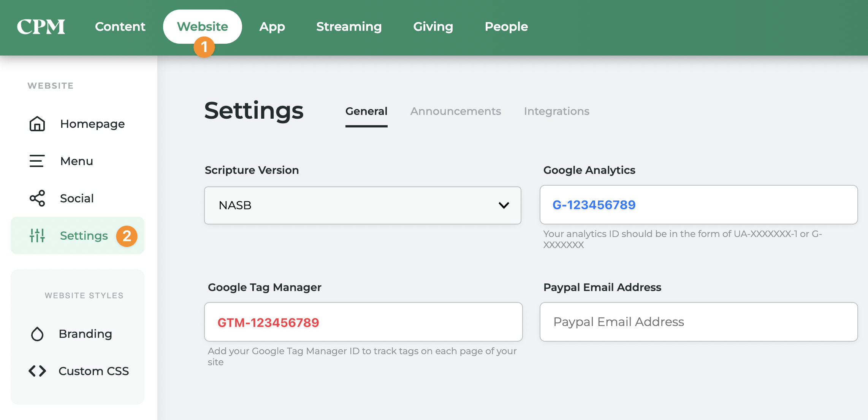The image size is (868, 420).
Task: Click the Menu hamburger lines icon
Action: pos(37,161)
